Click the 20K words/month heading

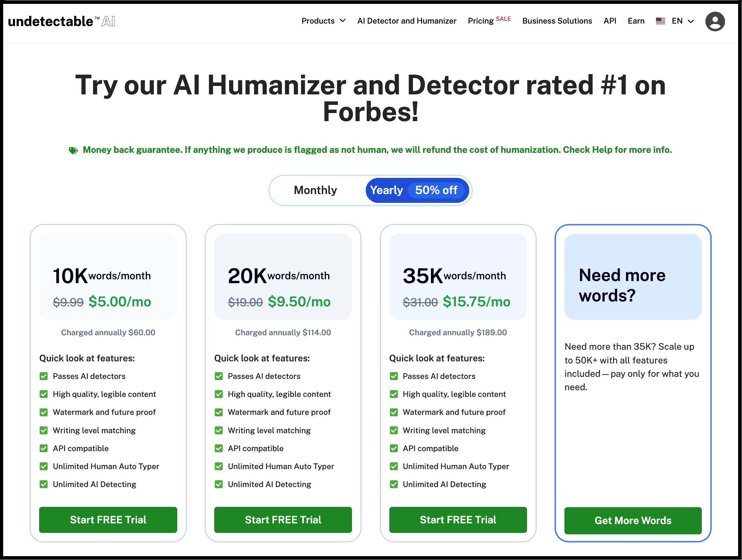click(x=279, y=276)
